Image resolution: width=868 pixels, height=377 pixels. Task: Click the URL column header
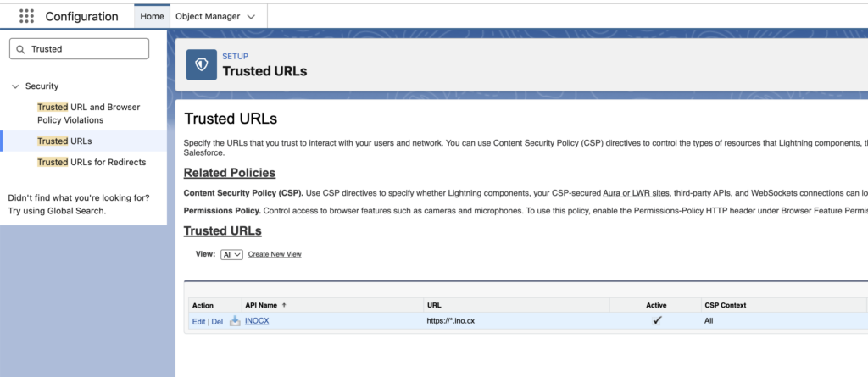(x=436, y=305)
